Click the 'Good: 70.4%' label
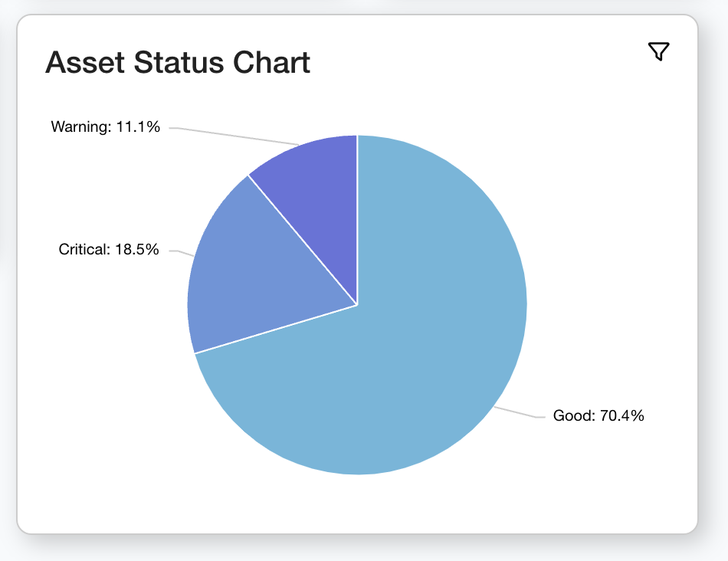 coord(598,416)
